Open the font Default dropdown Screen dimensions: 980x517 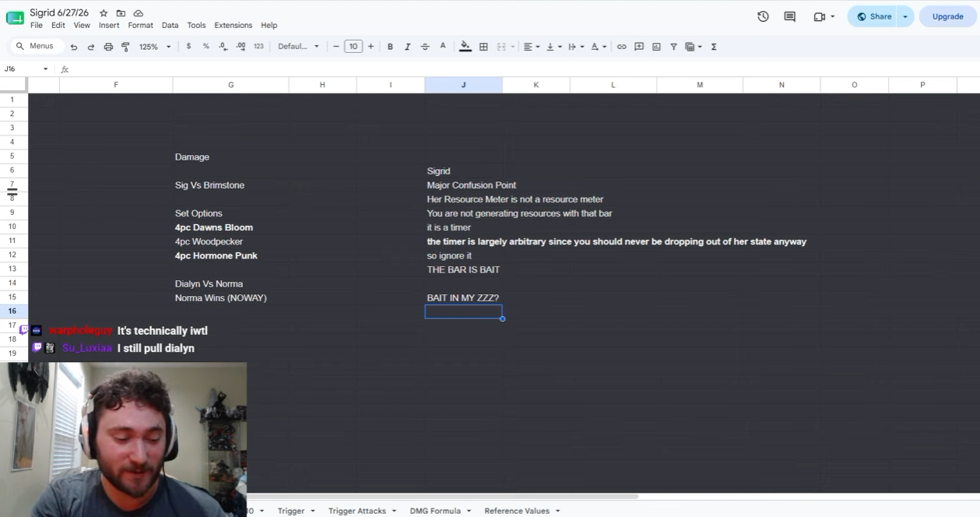[x=298, y=47]
